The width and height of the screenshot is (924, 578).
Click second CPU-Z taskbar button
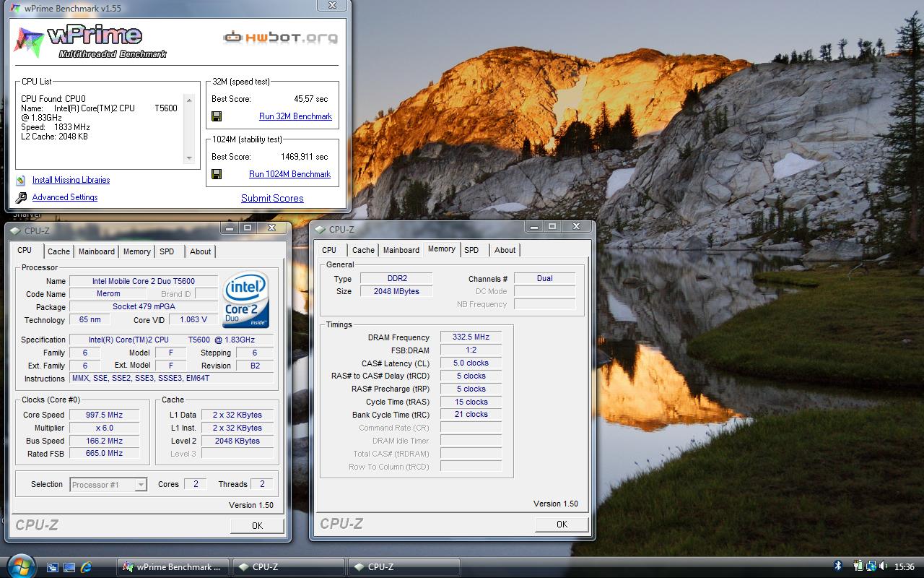(x=404, y=567)
